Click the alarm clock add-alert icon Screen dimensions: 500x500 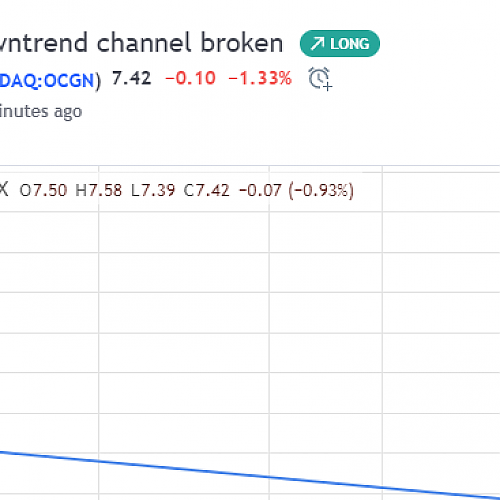pyautogui.click(x=320, y=79)
